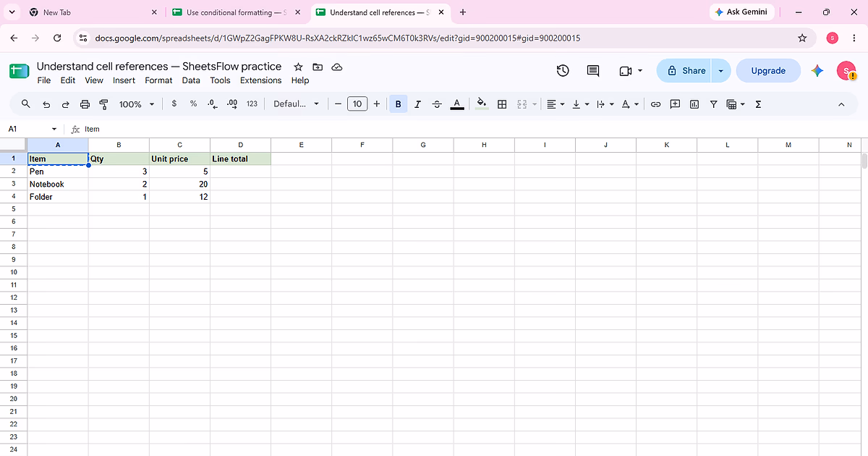Reload the page
Screen dimensions: 868x456
click(57, 38)
